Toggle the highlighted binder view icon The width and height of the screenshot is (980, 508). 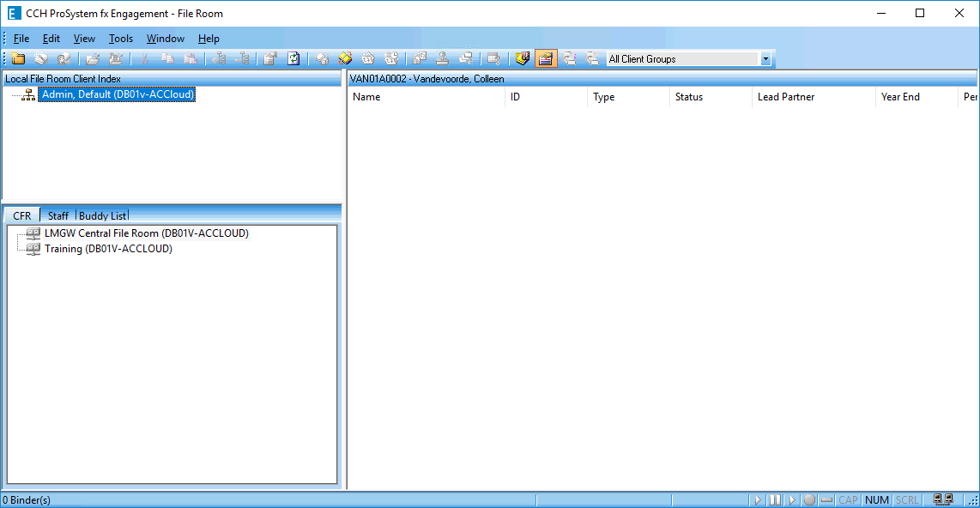[x=546, y=58]
